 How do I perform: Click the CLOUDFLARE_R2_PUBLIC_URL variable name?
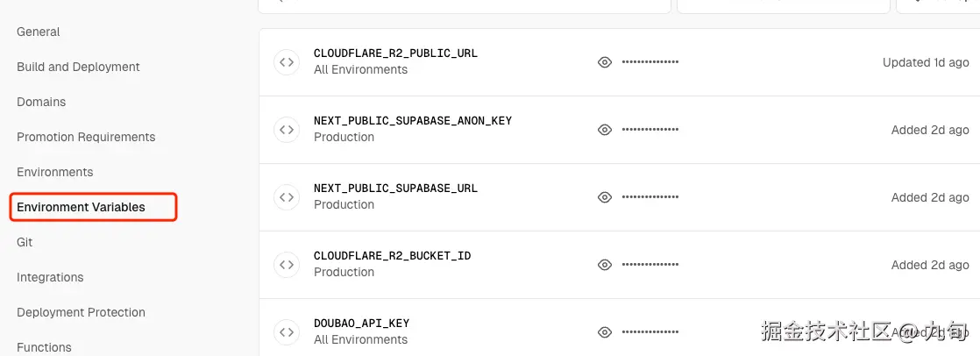point(395,53)
